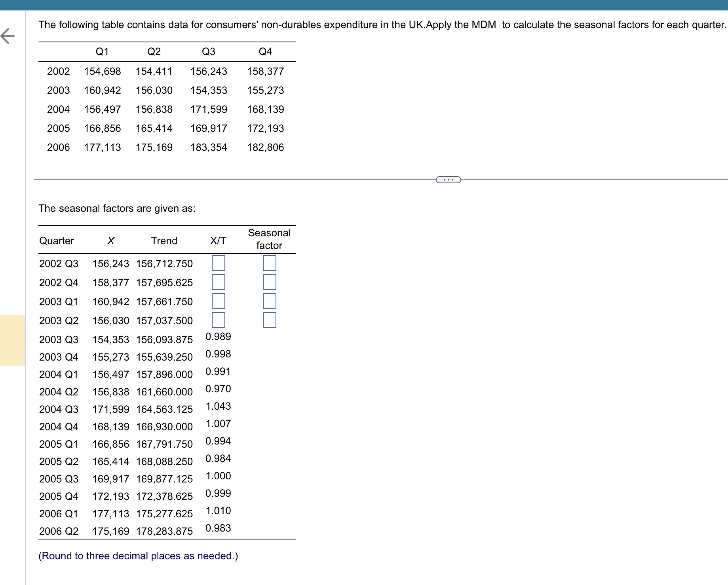This screenshot has height=585, width=728.
Task: Select the Seasonal factor box for 2002 Q4
Action: (x=269, y=283)
